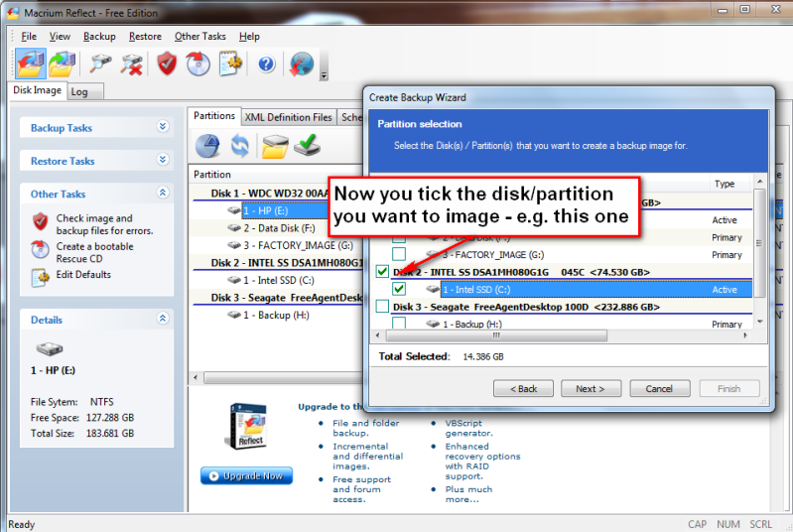The height and width of the screenshot is (532, 793).
Task: Select 1 - Intel SSD (C:) in main partition list
Action: (x=279, y=280)
